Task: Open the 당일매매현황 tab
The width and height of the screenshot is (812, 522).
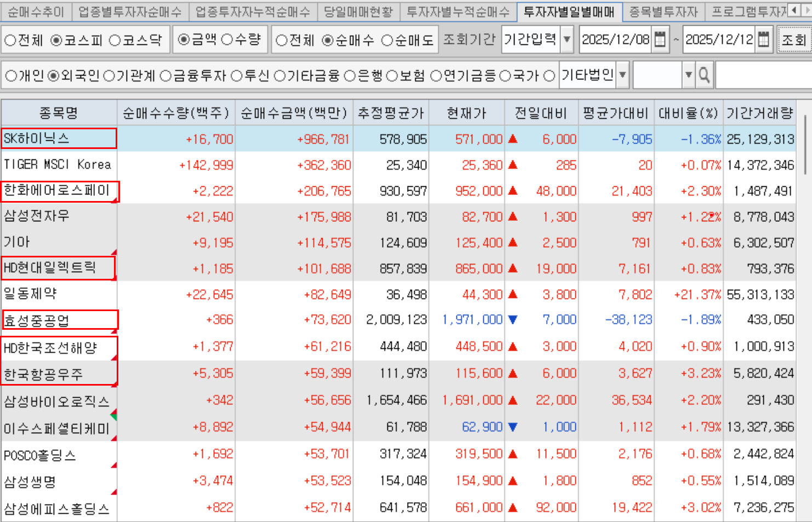Action: (358, 12)
